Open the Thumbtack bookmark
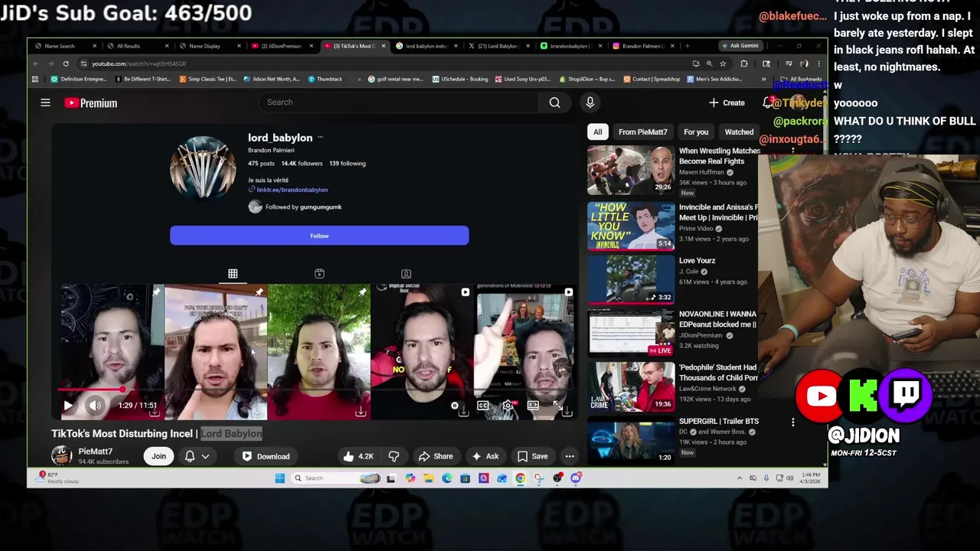Image resolution: width=980 pixels, height=551 pixels. click(325, 79)
